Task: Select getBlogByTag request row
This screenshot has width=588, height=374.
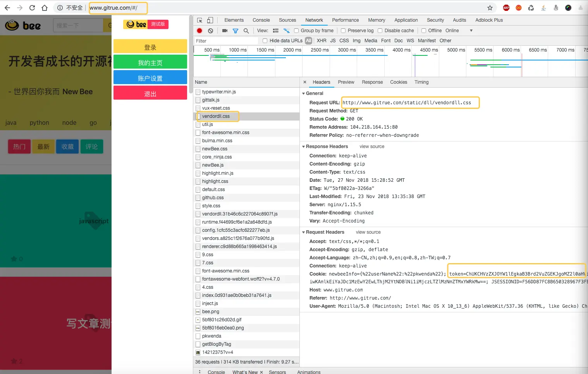Action: pyautogui.click(x=246, y=344)
